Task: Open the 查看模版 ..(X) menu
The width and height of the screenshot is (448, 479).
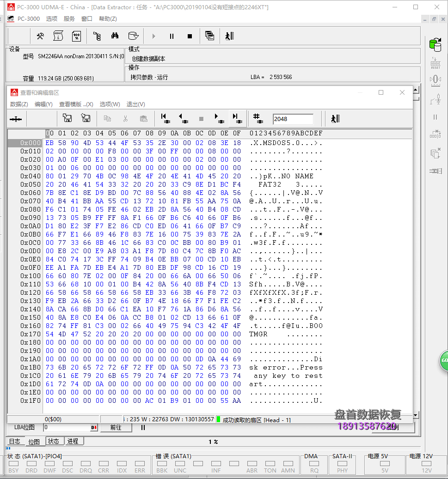Action: pyautogui.click(x=76, y=104)
